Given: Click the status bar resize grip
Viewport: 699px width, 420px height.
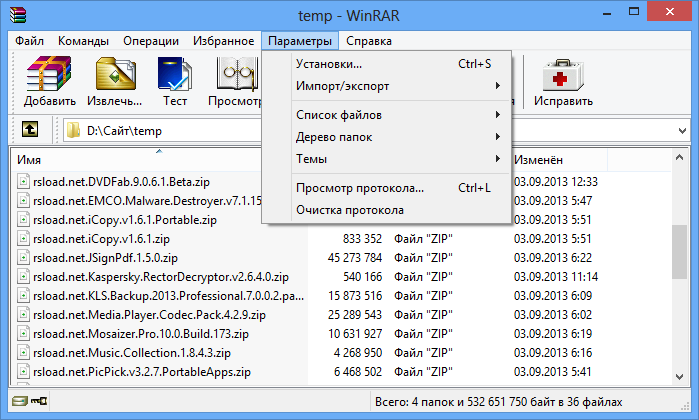Looking at the screenshot, I should pos(685,406).
